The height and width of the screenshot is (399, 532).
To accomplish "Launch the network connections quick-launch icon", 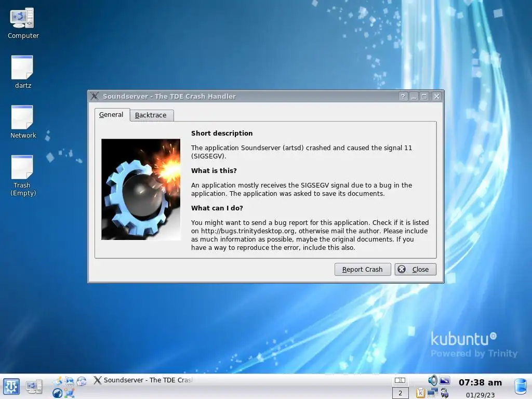I will pyautogui.click(x=69, y=394).
